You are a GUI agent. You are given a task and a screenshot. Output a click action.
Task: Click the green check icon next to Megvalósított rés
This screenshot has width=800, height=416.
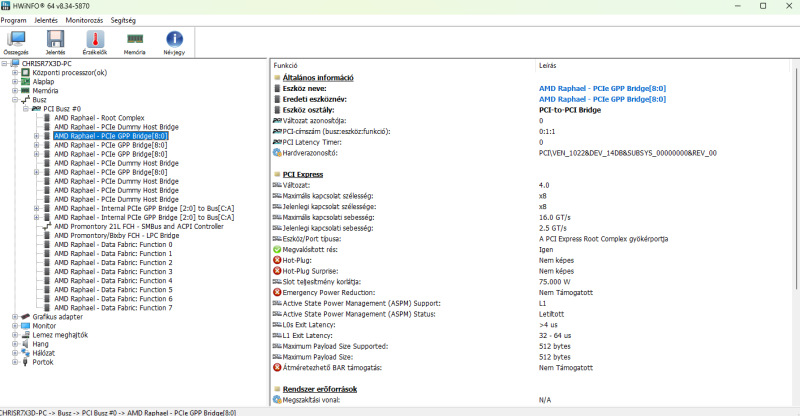point(277,250)
